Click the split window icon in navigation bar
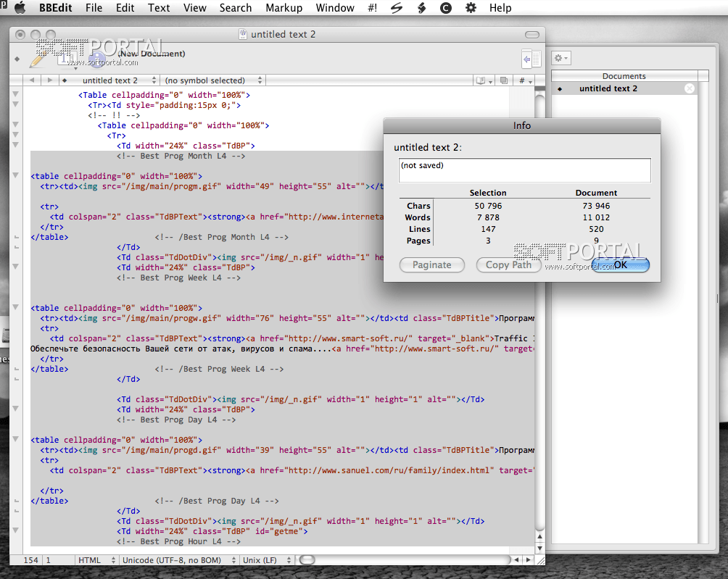The image size is (728, 579). 504,80
